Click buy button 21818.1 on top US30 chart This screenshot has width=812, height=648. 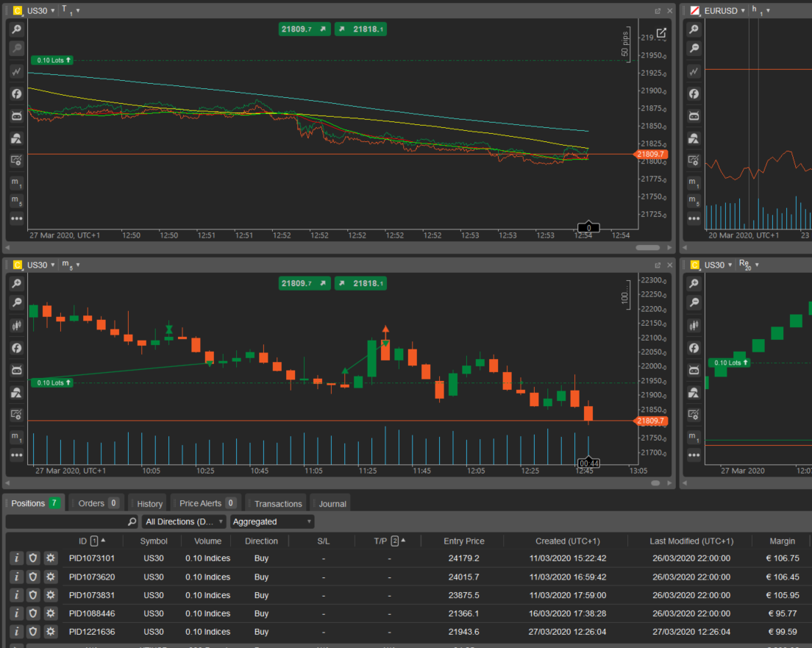[361, 29]
